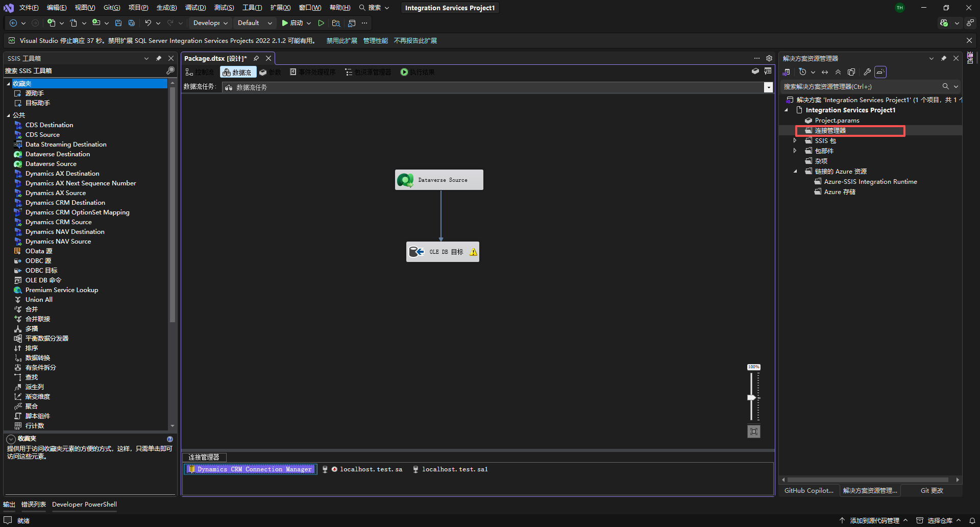Image resolution: width=980 pixels, height=527 pixels.
Task: Click the toolbox vertical scrollbar thumb
Action: point(172,204)
